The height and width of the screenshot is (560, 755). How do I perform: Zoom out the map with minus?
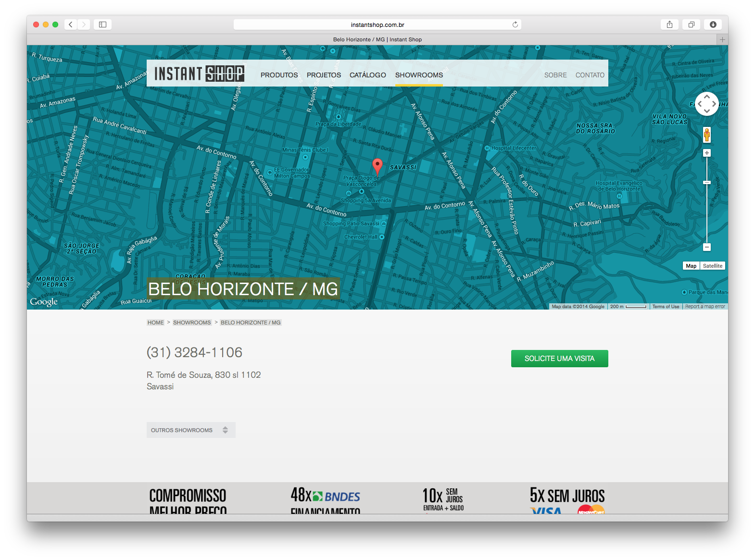click(707, 247)
